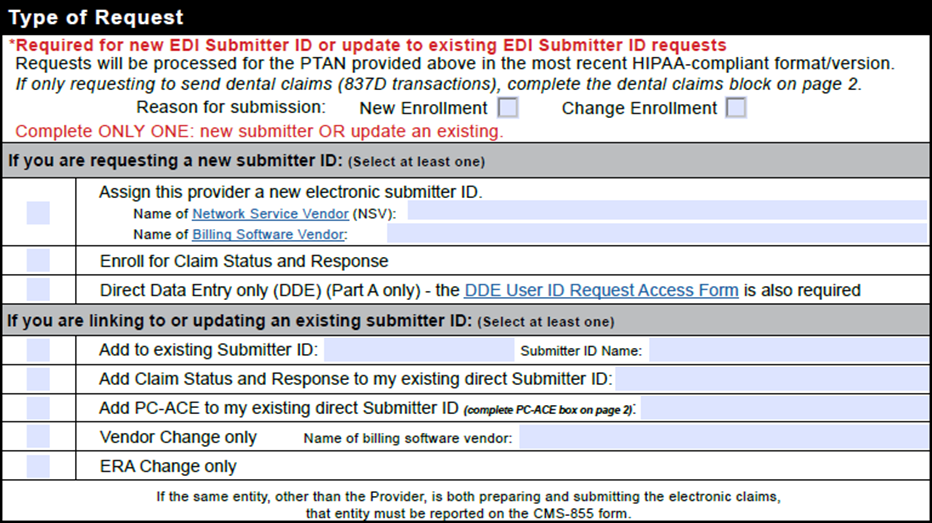Check the Add to existing Submitter ID box
Image resolution: width=932 pixels, height=523 pixels.
[x=38, y=350]
